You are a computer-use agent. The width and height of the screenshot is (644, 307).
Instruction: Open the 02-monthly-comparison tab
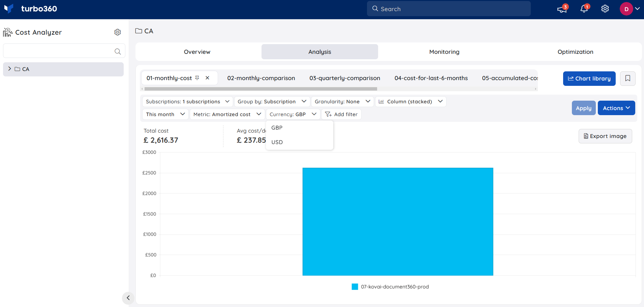tap(261, 78)
